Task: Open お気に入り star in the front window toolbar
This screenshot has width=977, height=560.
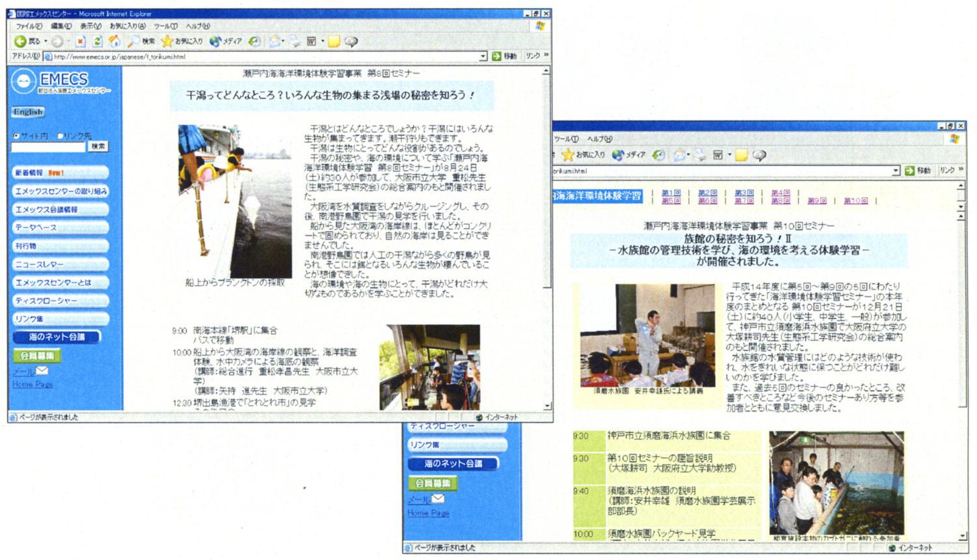Action: point(182,42)
